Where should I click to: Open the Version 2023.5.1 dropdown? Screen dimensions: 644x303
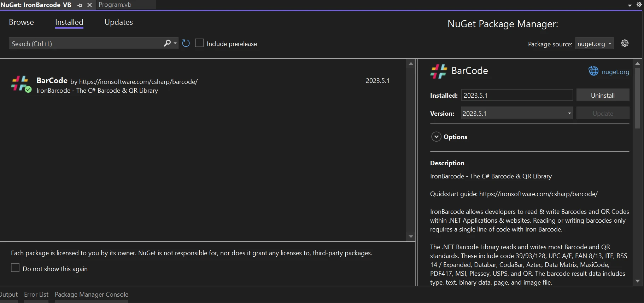point(569,113)
